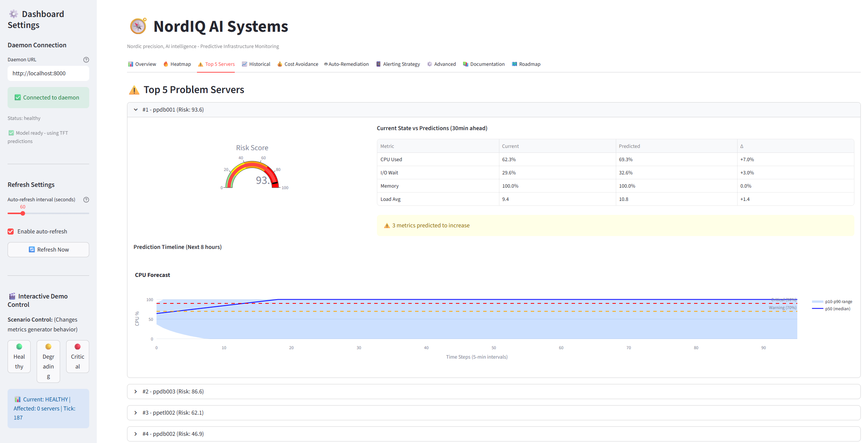Image resolution: width=868 pixels, height=443 pixels.
Task: Click the NordIQ compass logo icon
Action: 138,26
